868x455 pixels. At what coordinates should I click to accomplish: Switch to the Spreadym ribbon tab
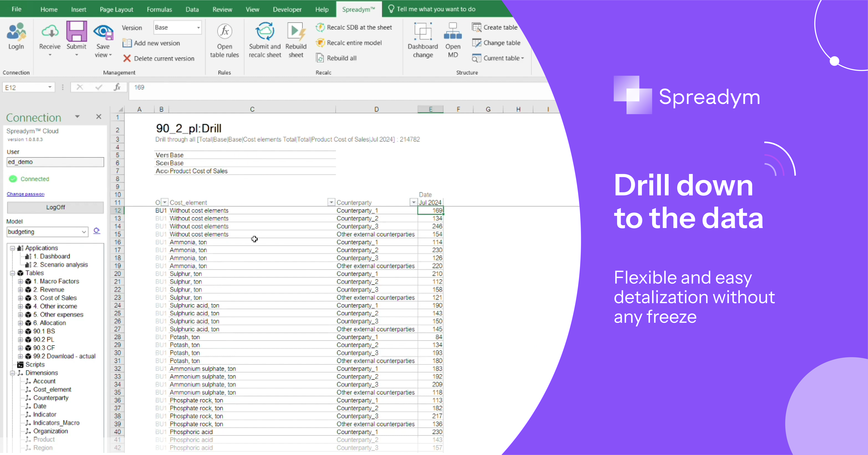359,9
